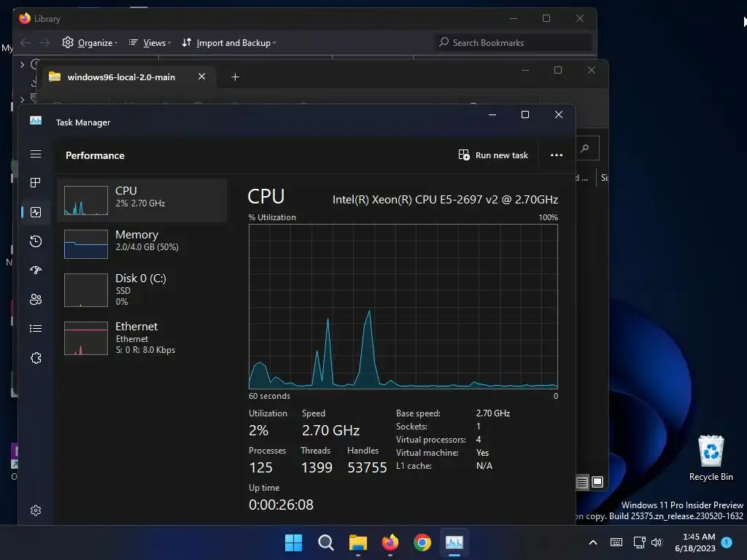Screen dimensions: 747x560
Task: Open taskbar Search
Action: [x=326, y=542]
